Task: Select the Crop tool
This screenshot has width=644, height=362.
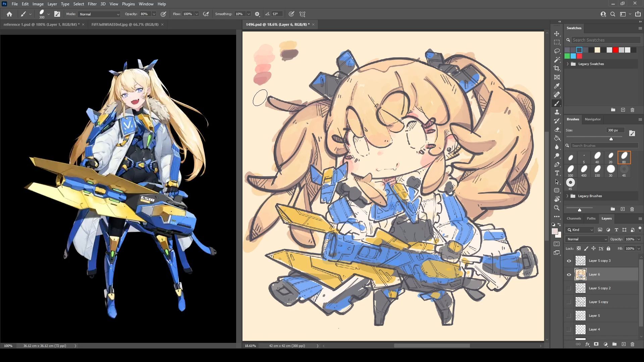Action: click(x=557, y=68)
